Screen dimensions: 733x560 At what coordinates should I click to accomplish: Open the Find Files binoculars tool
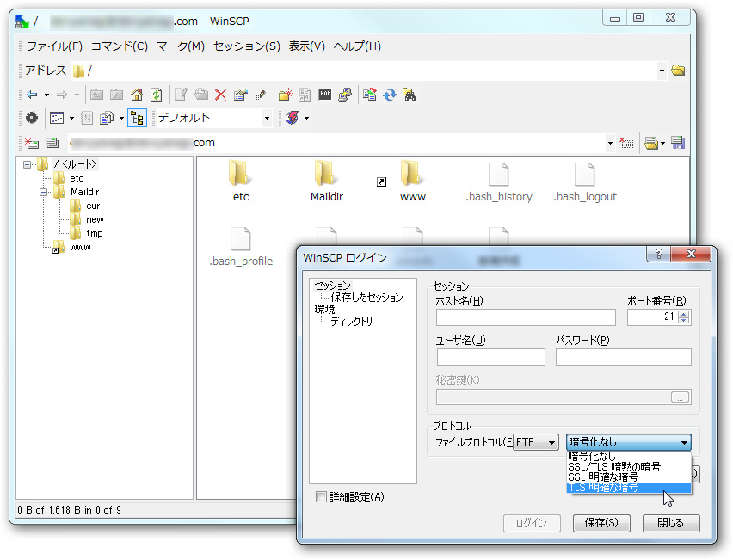[x=409, y=95]
